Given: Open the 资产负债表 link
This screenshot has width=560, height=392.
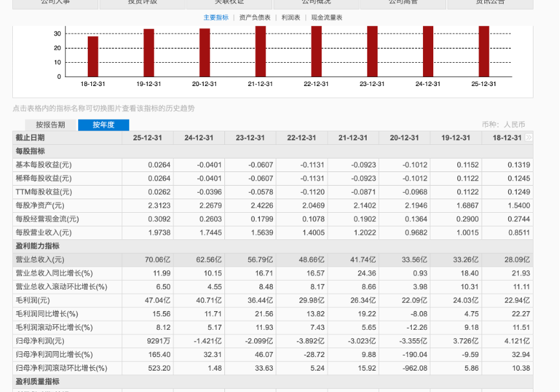Looking at the screenshot, I should [255, 17].
